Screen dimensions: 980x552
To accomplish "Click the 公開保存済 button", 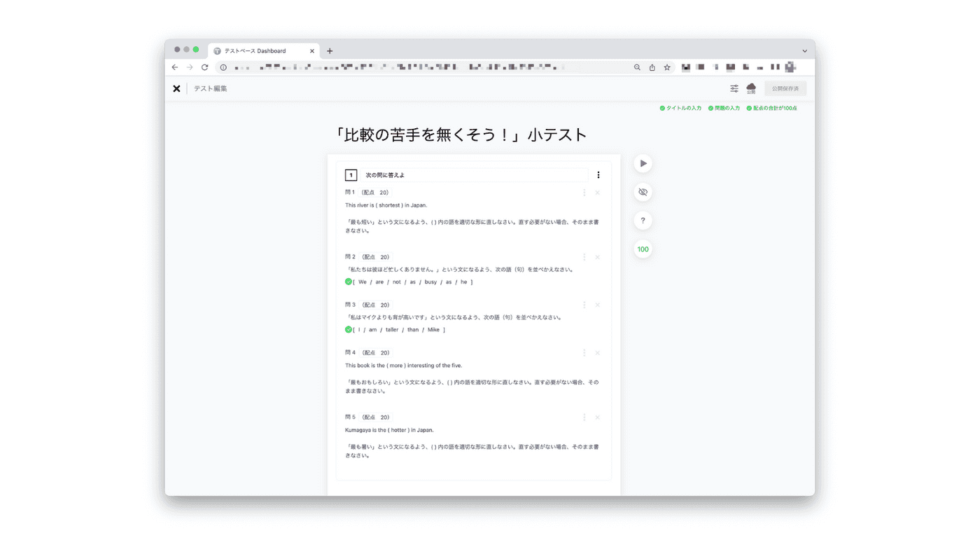I will 785,88.
